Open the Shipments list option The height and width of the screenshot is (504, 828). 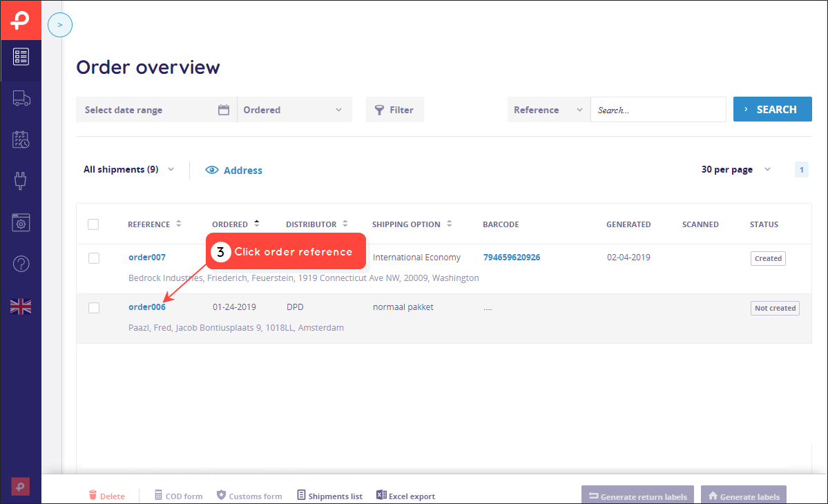point(330,496)
